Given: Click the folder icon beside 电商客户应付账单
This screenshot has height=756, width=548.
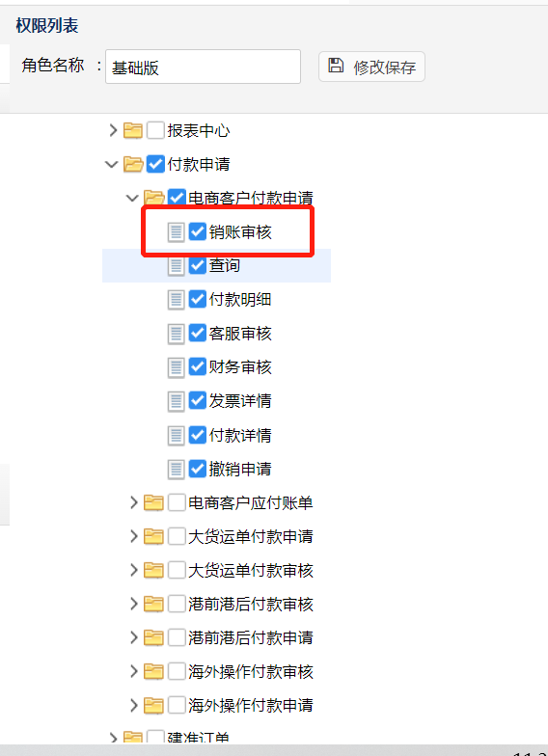Looking at the screenshot, I should (x=153, y=503).
